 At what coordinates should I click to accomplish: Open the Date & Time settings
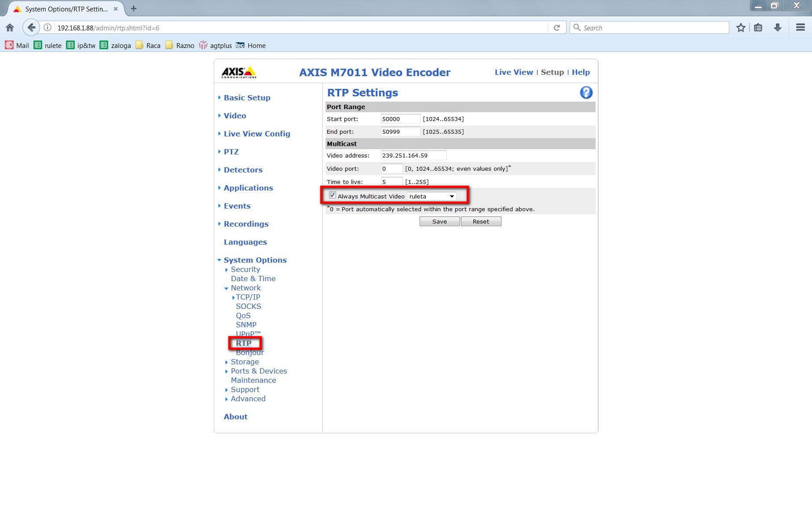[x=253, y=279]
